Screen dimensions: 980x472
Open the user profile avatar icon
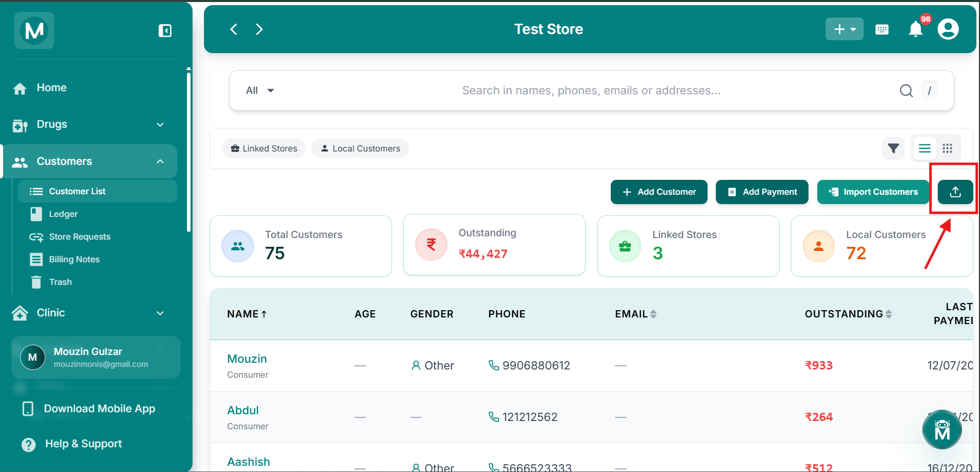point(948,29)
